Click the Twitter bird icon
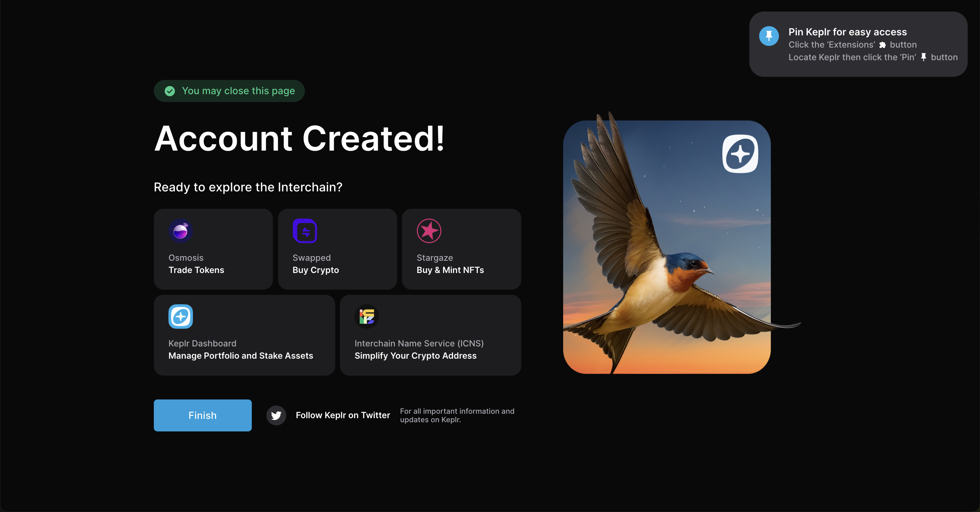This screenshot has height=512, width=980. (276, 415)
